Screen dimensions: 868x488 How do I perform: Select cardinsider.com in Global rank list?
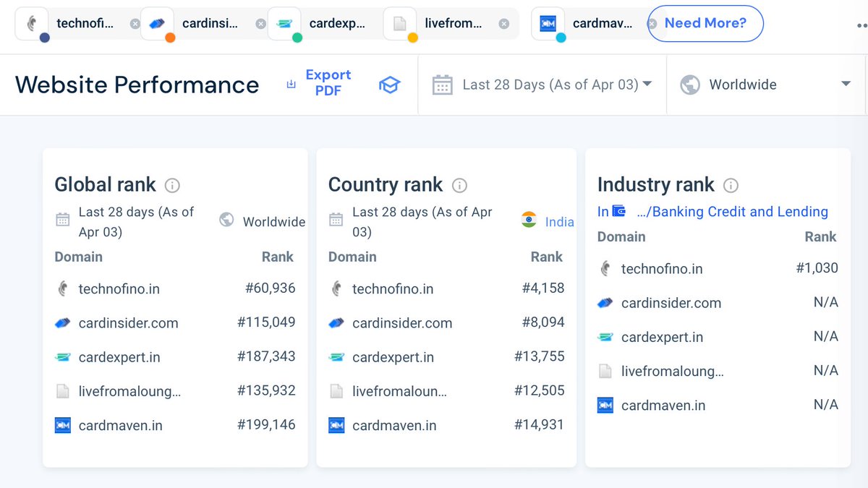[x=129, y=323]
